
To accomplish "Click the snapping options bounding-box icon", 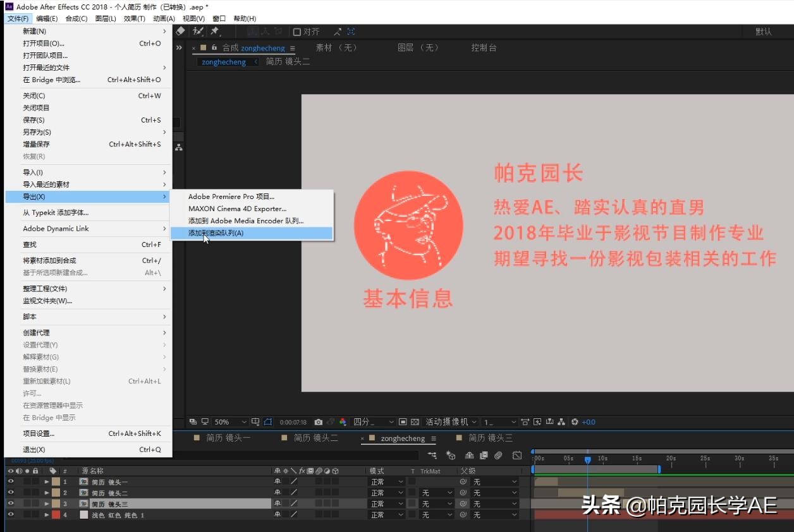I will pyautogui.click(x=351, y=32).
